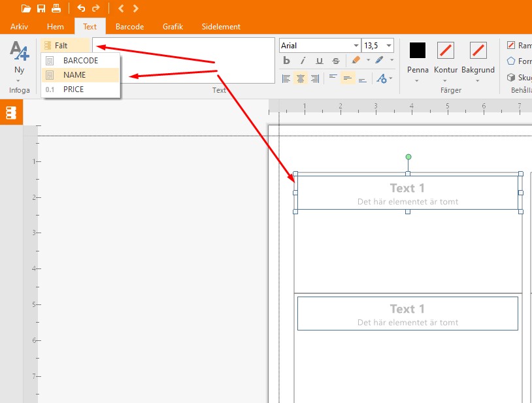Open the Arial font family dropdown
Screen dimensions: 532x403
click(356, 46)
